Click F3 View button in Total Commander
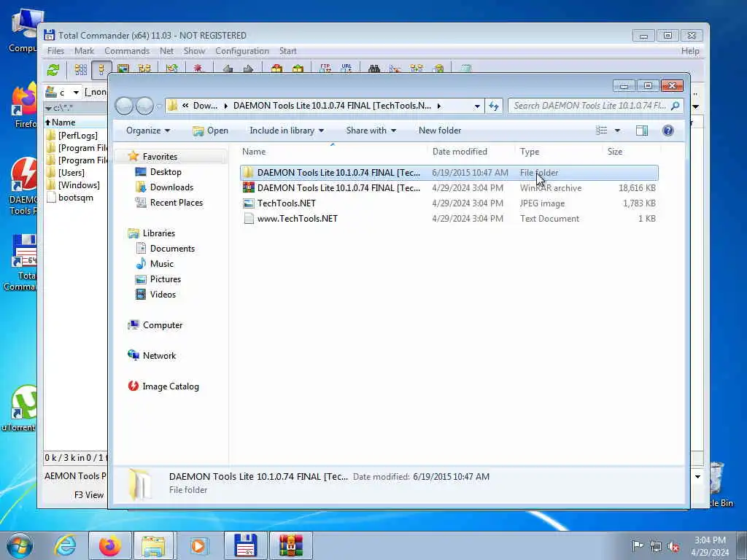This screenshot has height=560, width=747. [x=88, y=495]
